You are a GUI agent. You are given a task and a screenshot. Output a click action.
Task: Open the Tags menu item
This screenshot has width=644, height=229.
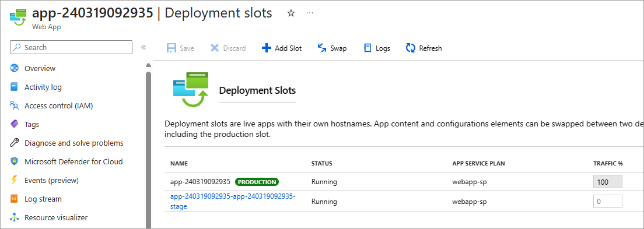(32, 124)
